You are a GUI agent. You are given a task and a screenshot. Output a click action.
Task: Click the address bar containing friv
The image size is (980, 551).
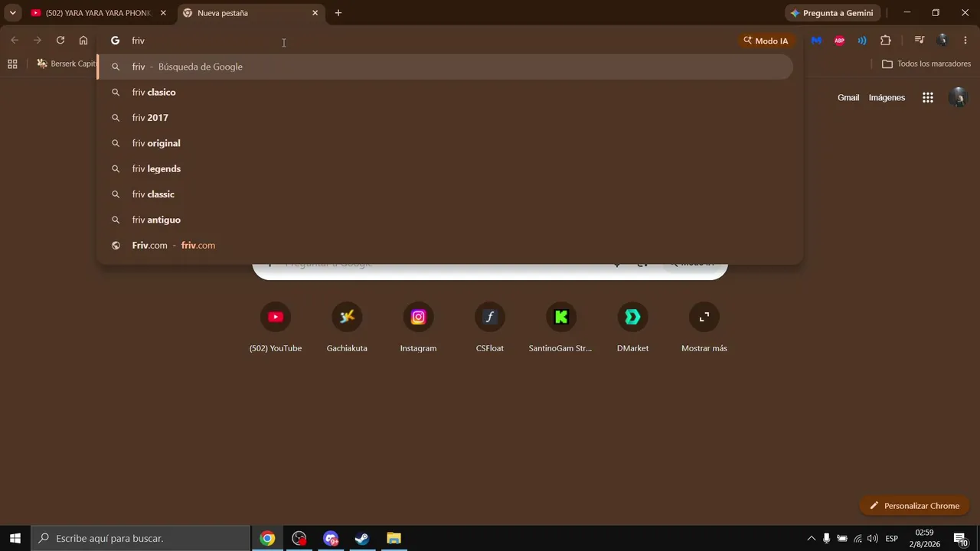point(429,41)
